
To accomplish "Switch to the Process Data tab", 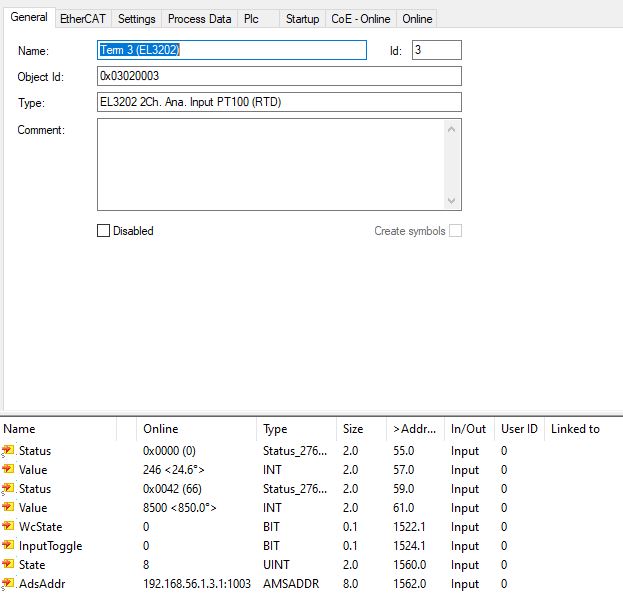I will point(199,19).
